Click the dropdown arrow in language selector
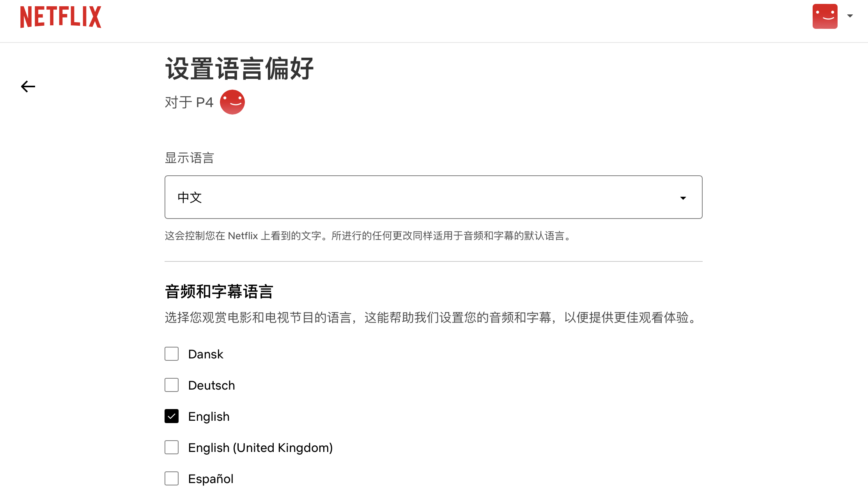 [683, 198]
